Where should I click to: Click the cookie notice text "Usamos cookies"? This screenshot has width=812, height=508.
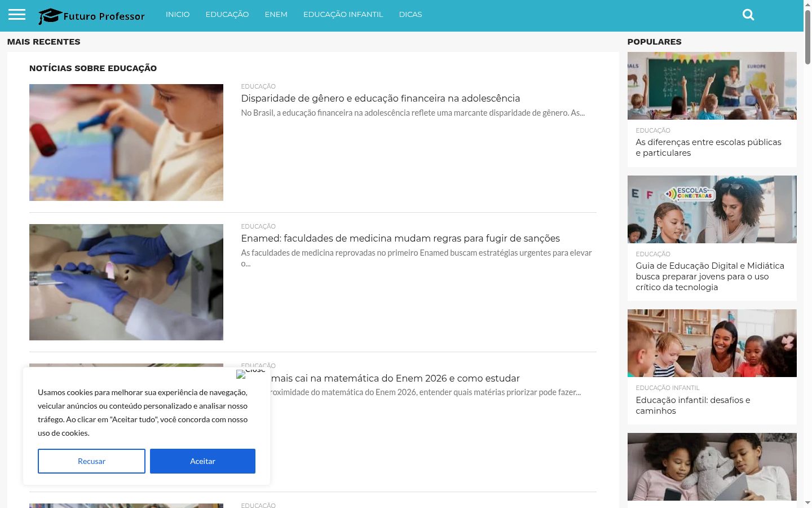coord(143,413)
